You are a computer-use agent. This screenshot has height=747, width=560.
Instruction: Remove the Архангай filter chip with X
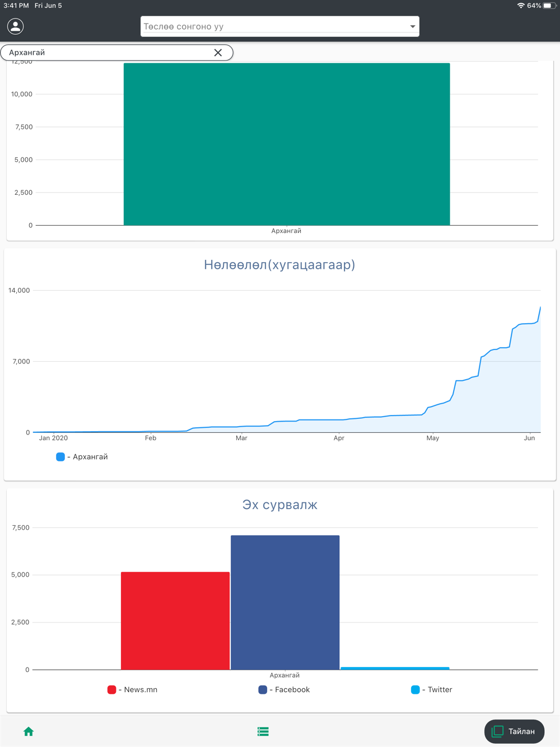(218, 53)
